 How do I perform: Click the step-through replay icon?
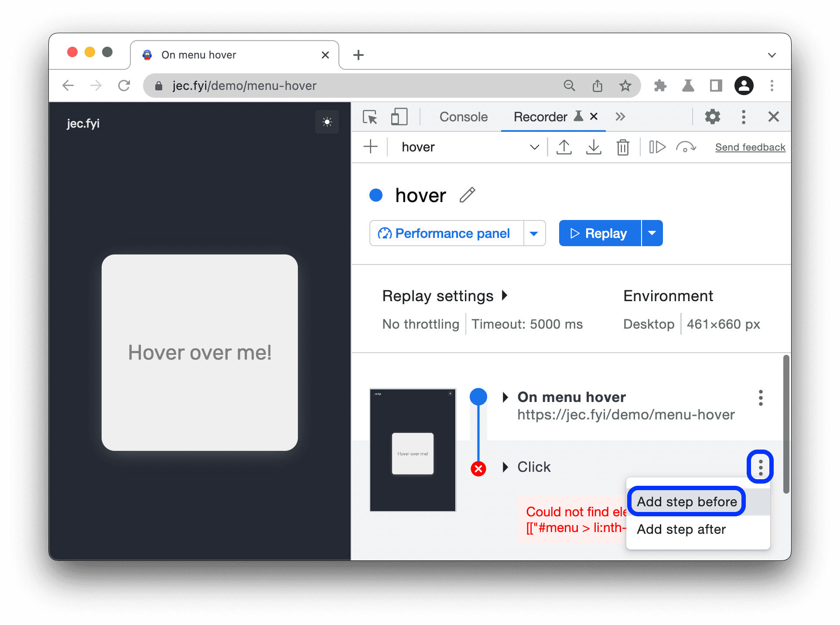[x=657, y=146]
